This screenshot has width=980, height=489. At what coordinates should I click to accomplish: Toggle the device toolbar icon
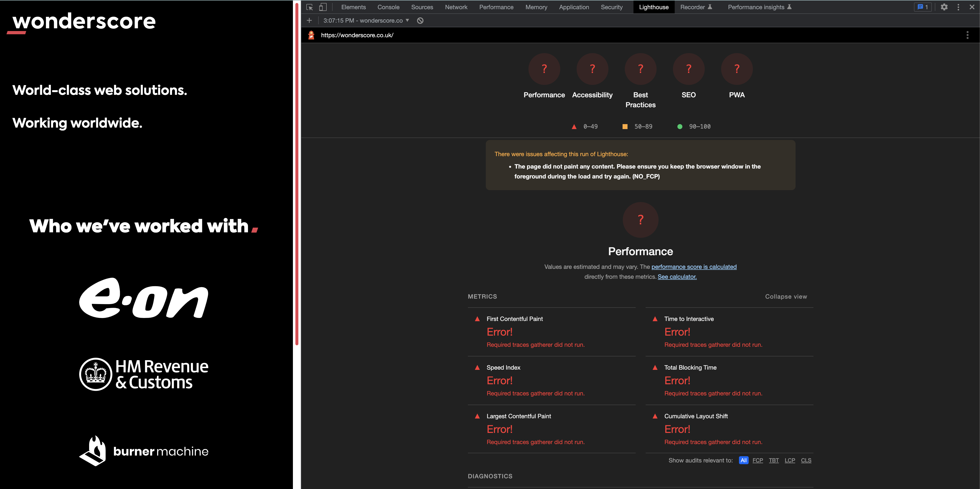(323, 7)
